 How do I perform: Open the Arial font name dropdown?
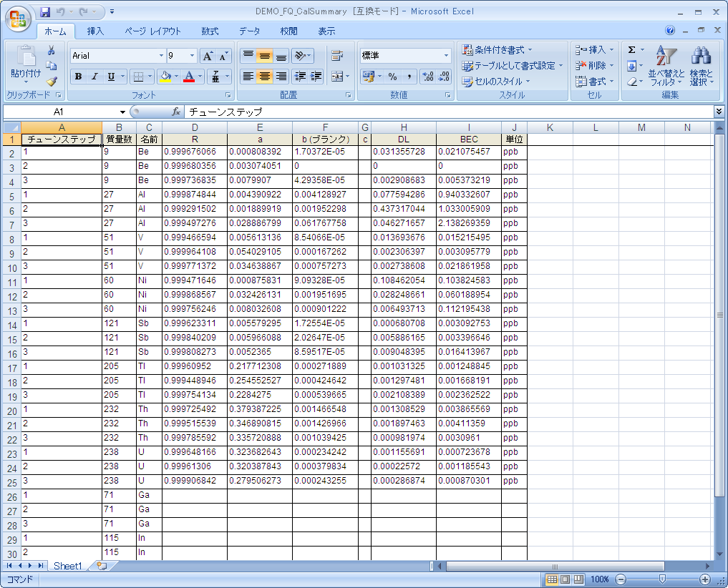tap(161, 56)
